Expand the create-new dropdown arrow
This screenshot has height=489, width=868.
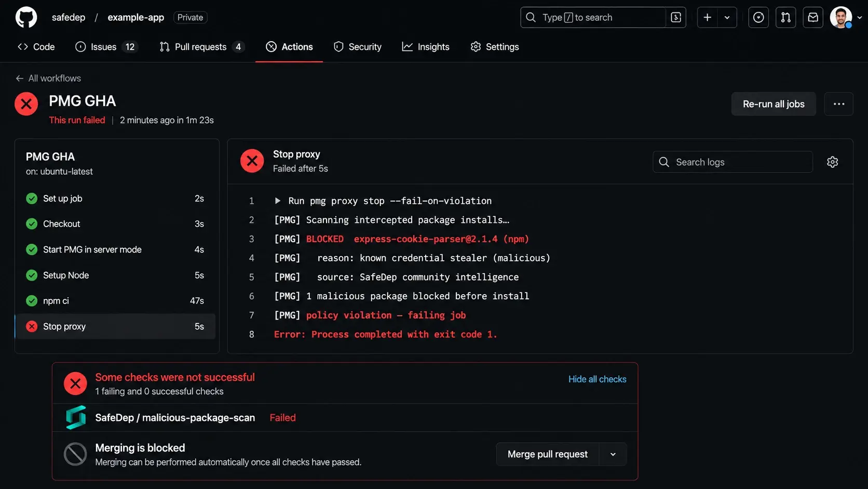727,17
